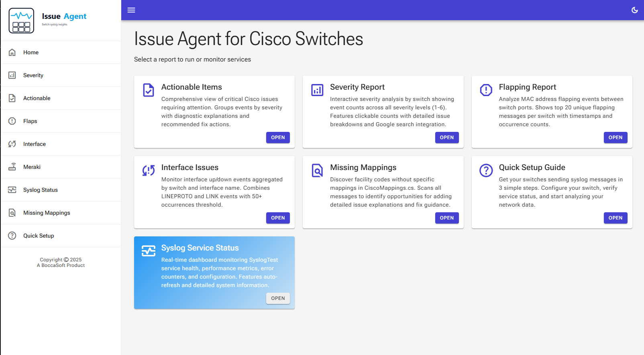Click the Quick Setup Guide card title
This screenshot has width=644, height=355.
pos(532,168)
